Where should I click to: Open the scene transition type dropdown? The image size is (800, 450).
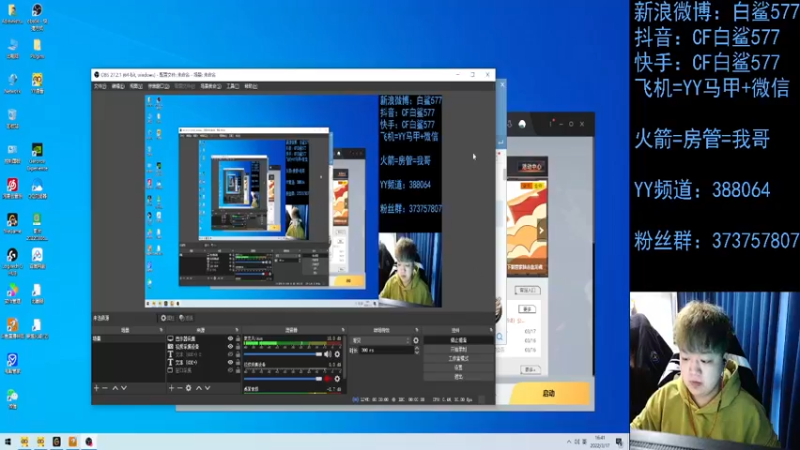380,340
